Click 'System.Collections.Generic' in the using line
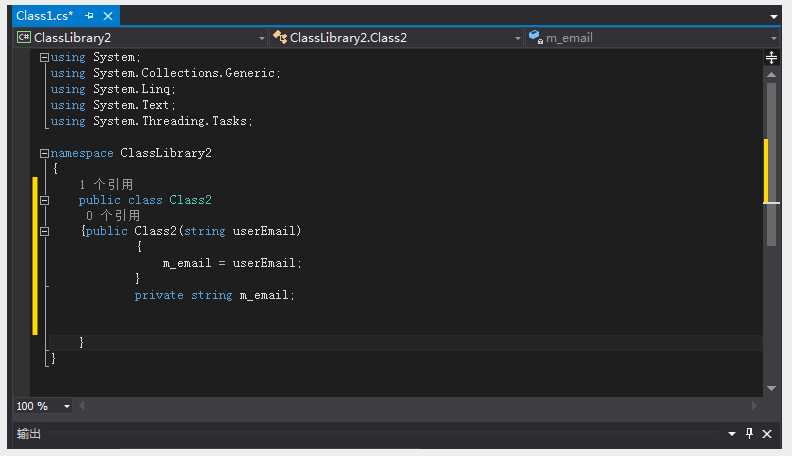 tap(184, 73)
